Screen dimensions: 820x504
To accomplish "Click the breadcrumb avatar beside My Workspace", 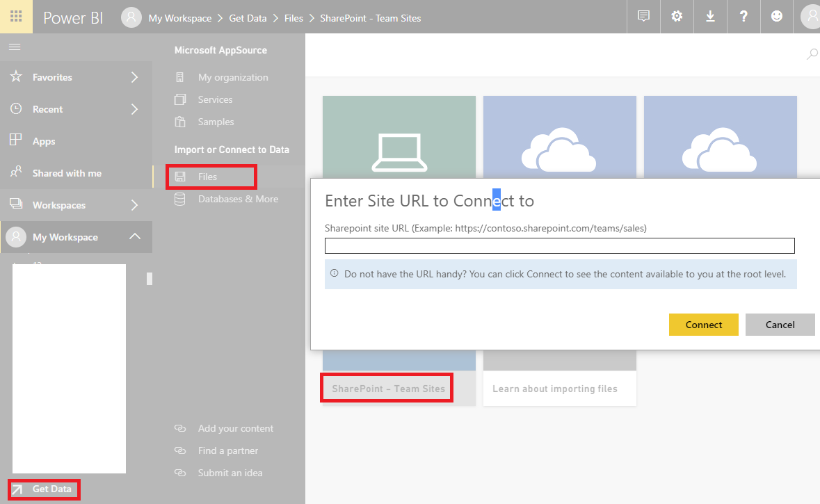I will [131, 17].
